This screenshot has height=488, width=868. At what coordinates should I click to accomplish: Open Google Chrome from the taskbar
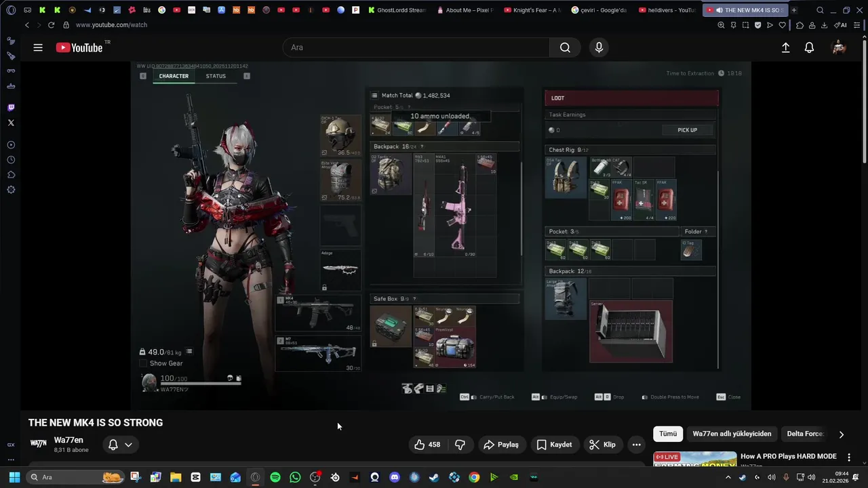point(474,477)
